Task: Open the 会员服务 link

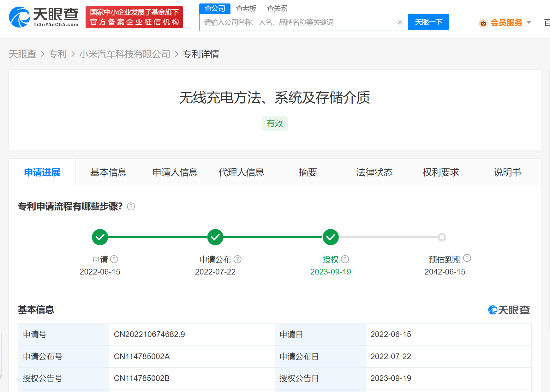Action: [x=506, y=23]
